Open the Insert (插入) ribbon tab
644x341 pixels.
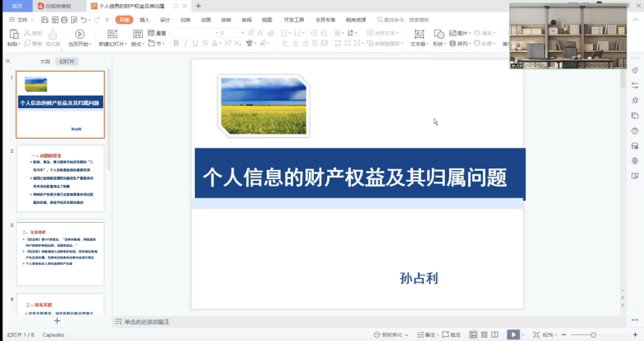point(144,18)
